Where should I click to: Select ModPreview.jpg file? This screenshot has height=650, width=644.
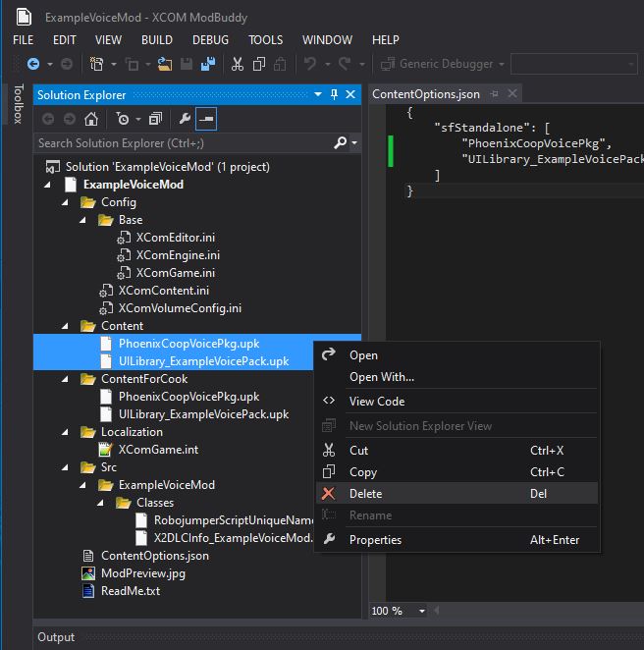(x=143, y=573)
